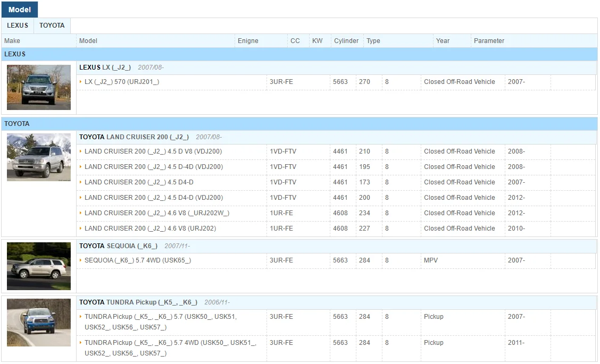Click the Toyota Sequoia vehicle thumbnail
600x364 pixels.
[x=39, y=266]
